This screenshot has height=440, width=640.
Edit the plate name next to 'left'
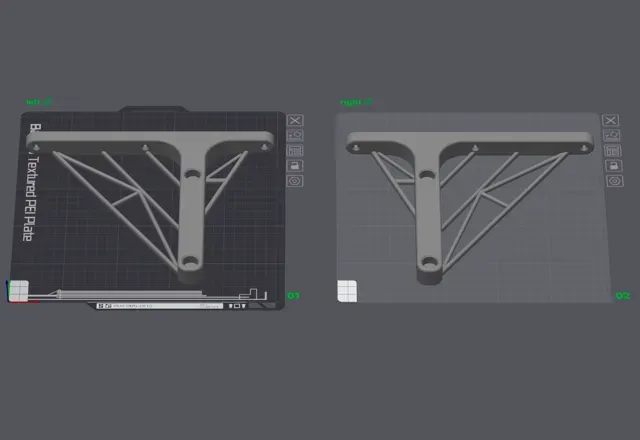point(48,101)
